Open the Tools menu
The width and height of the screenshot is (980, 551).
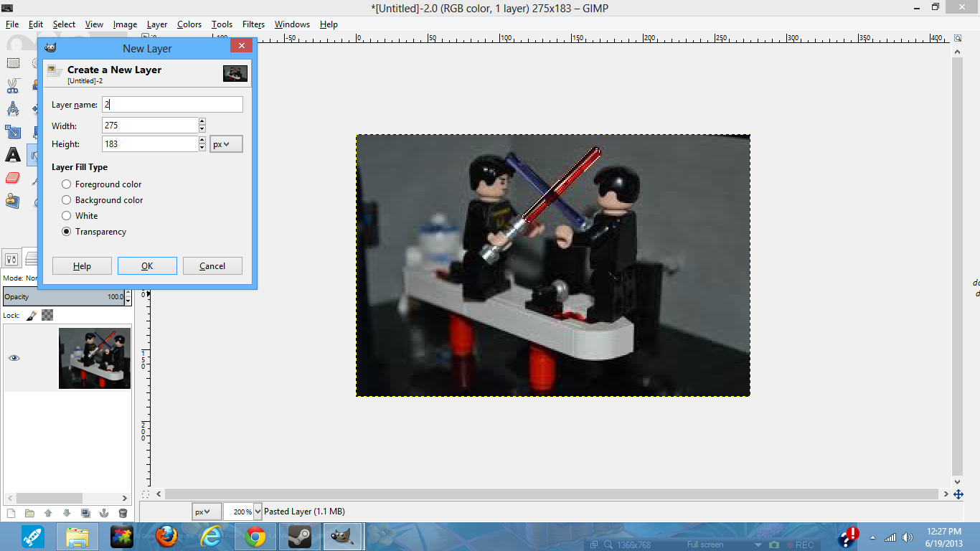222,24
